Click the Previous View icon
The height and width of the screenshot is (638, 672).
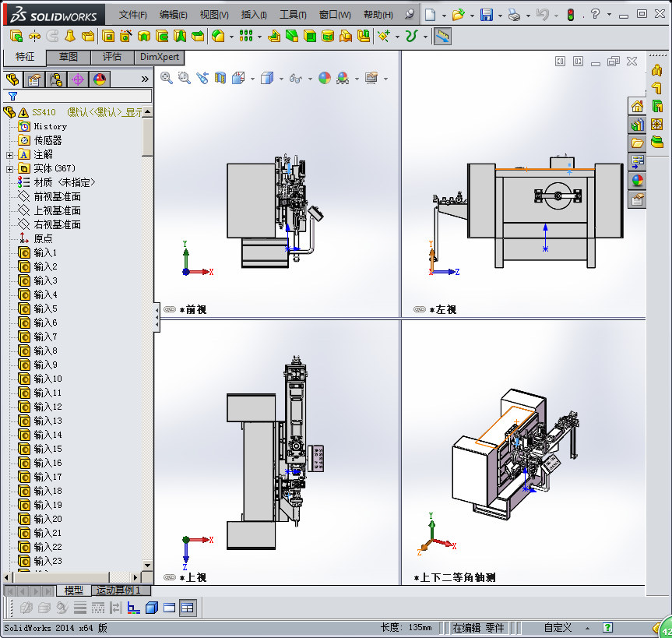(x=202, y=78)
